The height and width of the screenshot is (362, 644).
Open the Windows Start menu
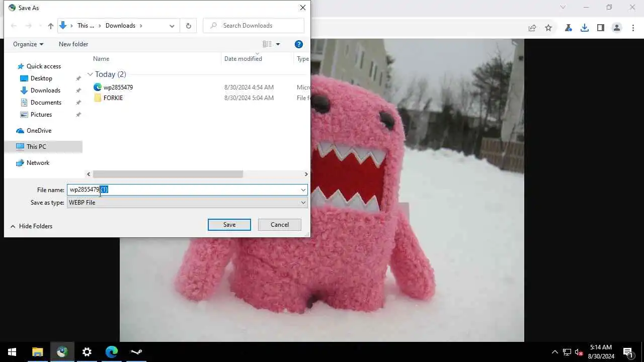click(x=12, y=352)
